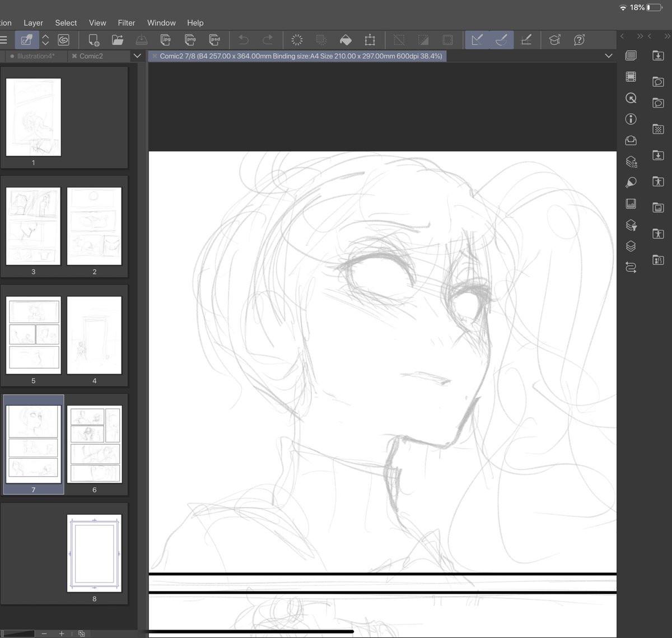Open the question mark support icon

pos(579,40)
